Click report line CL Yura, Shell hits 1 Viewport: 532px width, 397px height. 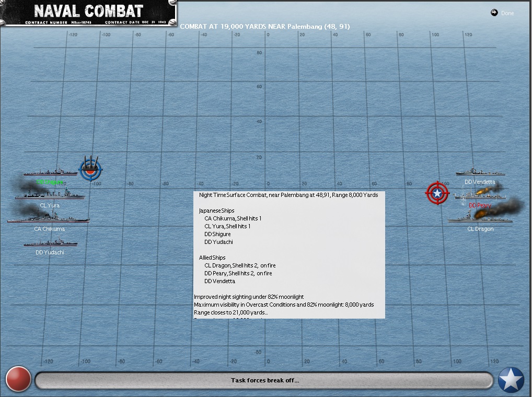coord(227,227)
